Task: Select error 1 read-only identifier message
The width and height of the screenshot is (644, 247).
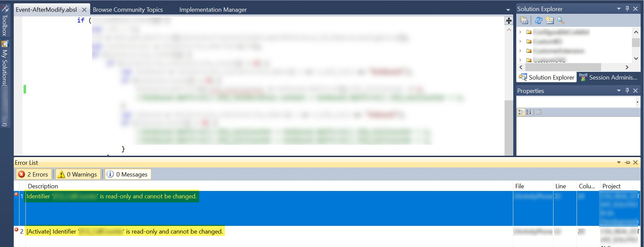Action: point(112,196)
